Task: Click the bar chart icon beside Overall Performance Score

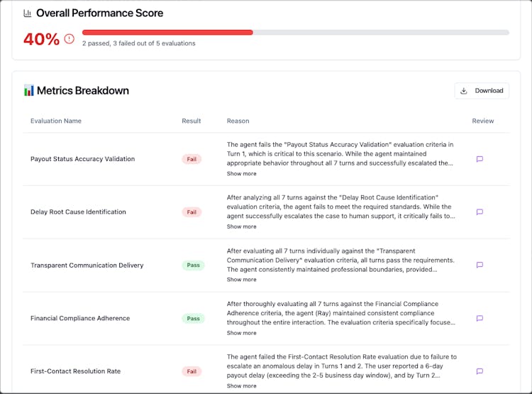Action: 27,13
